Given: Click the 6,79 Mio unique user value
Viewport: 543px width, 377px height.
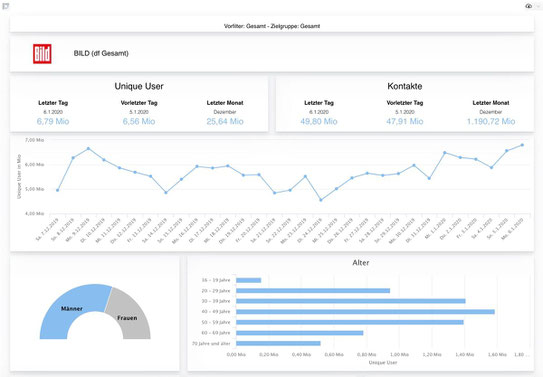Looking at the screenshot, I should [53, 121].
